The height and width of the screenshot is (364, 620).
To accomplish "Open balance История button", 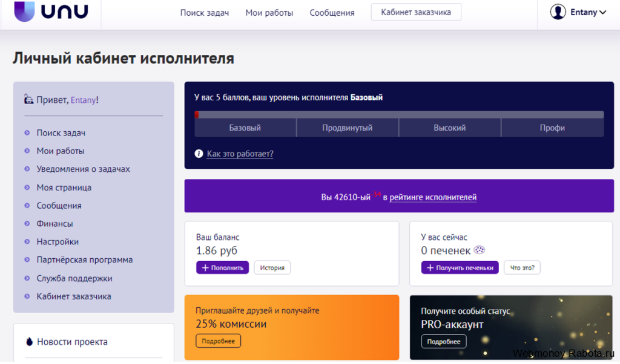I will click(272, 268).
